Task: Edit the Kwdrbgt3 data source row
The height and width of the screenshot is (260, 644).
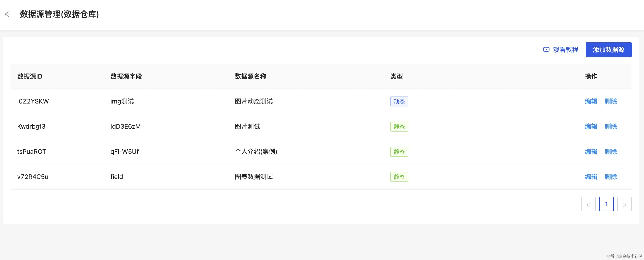Action: click(591, 127)
